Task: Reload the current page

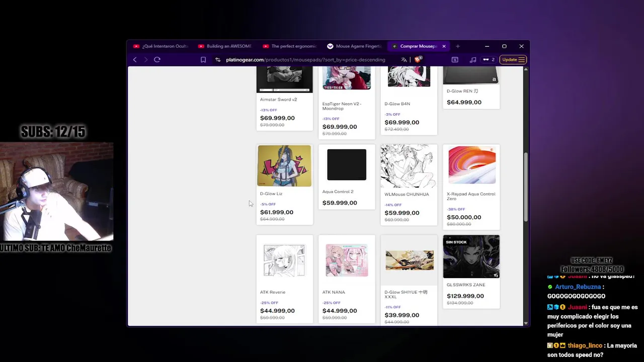Action: tap(157, 60)
